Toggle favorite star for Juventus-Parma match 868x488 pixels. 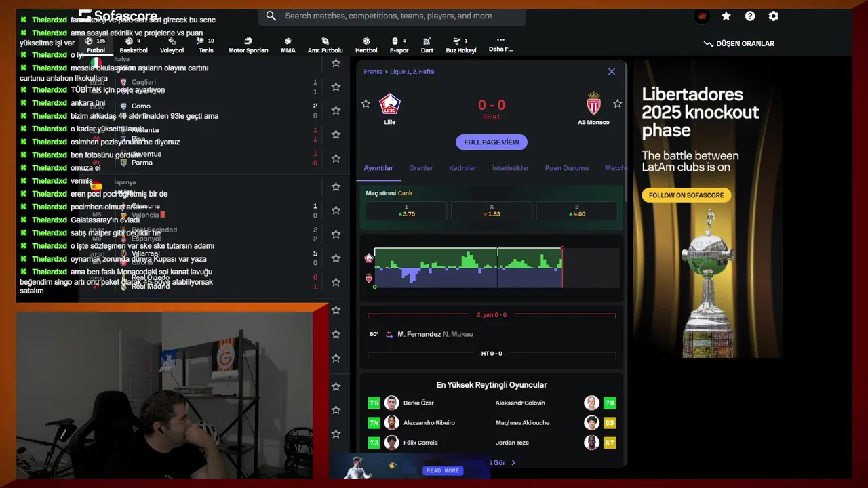[x=336, y=158]
